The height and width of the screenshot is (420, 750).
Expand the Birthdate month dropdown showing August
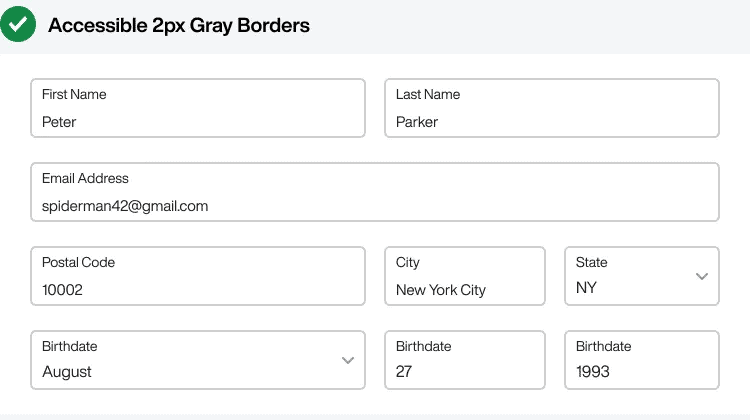point(198,360)
